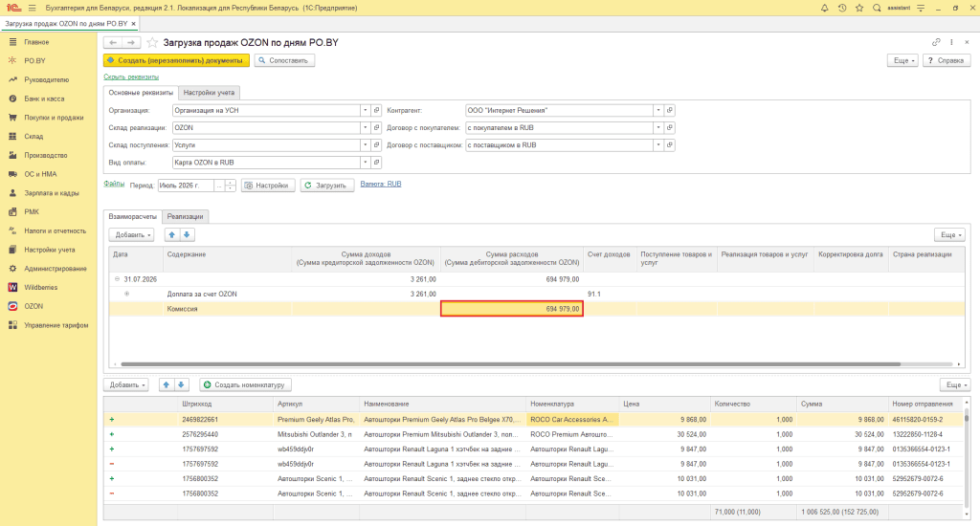Collapse the 31.07.2026 tree row
980x526 pixels.
(117, 279)
